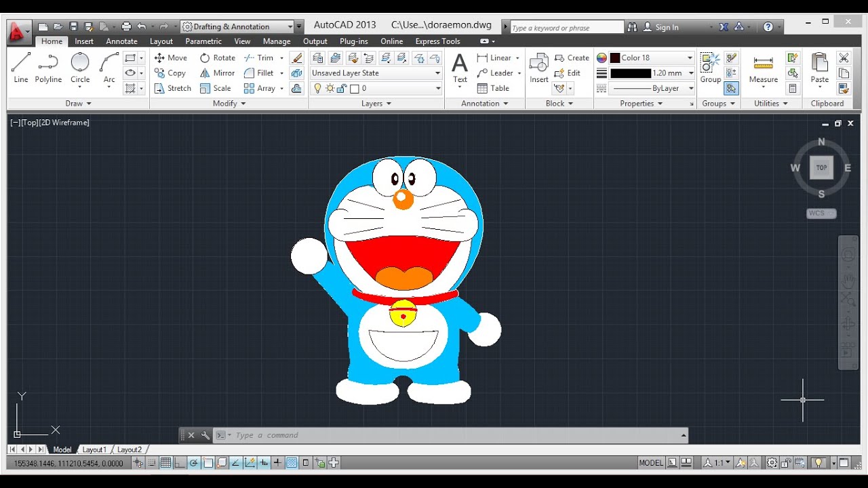Switch to the Layout1 tab
The image size is (868, 488).
pos(94,449)
